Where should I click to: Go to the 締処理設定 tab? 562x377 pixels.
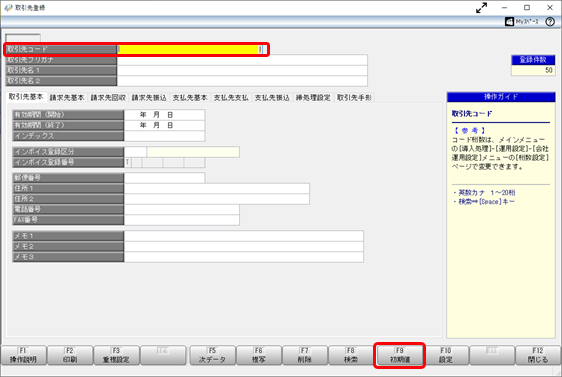[313, 97]
